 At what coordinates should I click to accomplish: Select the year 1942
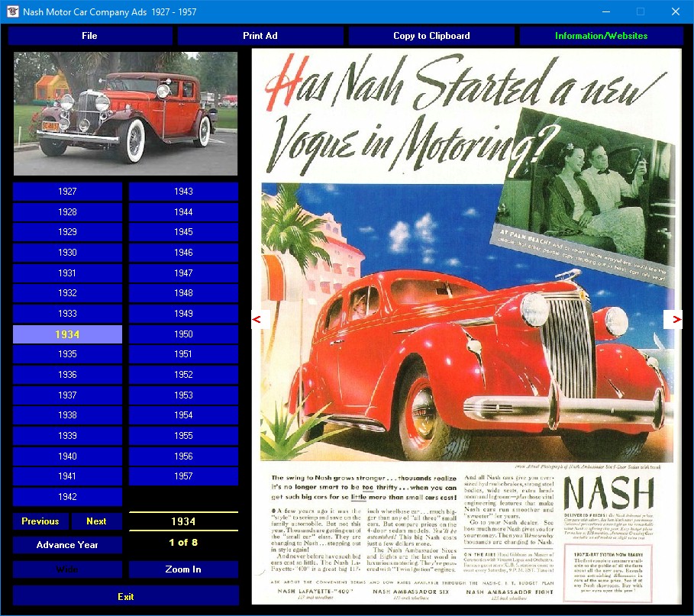coord(67,496)
